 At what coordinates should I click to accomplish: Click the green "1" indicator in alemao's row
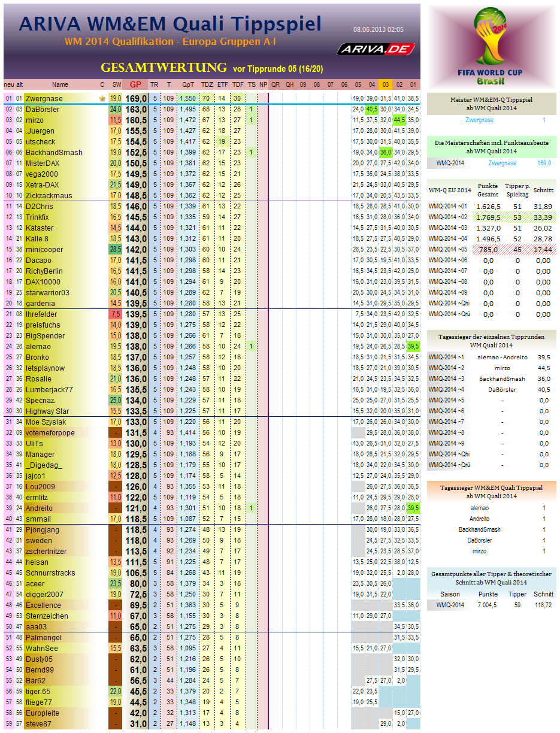click(252, 346)
